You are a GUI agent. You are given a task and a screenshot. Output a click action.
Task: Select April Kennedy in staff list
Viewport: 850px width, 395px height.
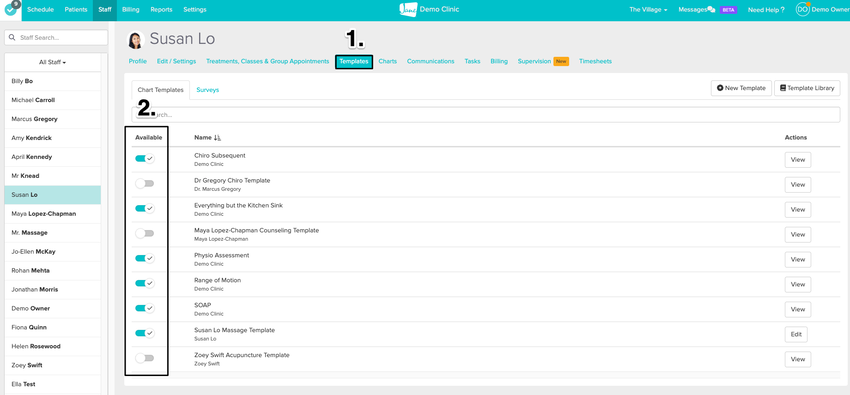click(x=53, y=157)
